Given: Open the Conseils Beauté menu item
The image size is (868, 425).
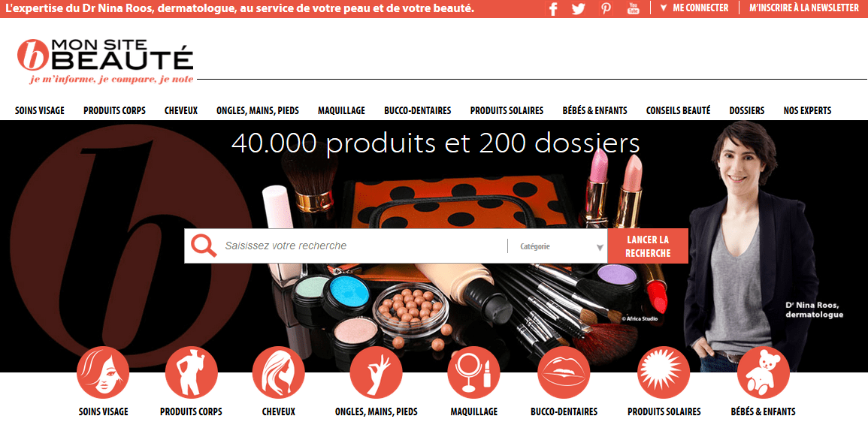Looking at the screenshot, I should pos(678,110).
